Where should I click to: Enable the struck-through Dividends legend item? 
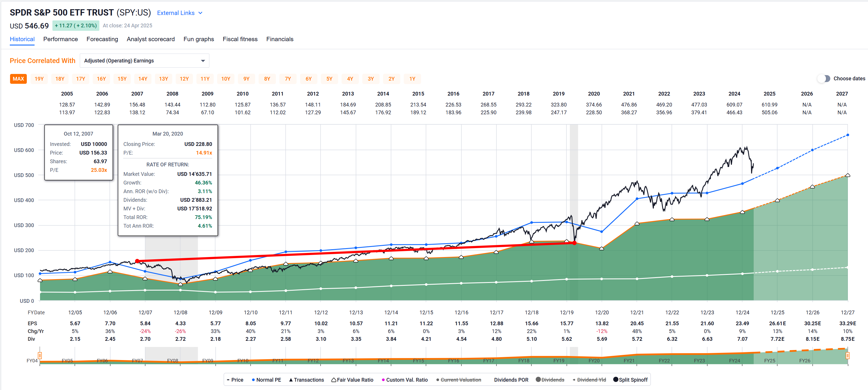[550, 380]
